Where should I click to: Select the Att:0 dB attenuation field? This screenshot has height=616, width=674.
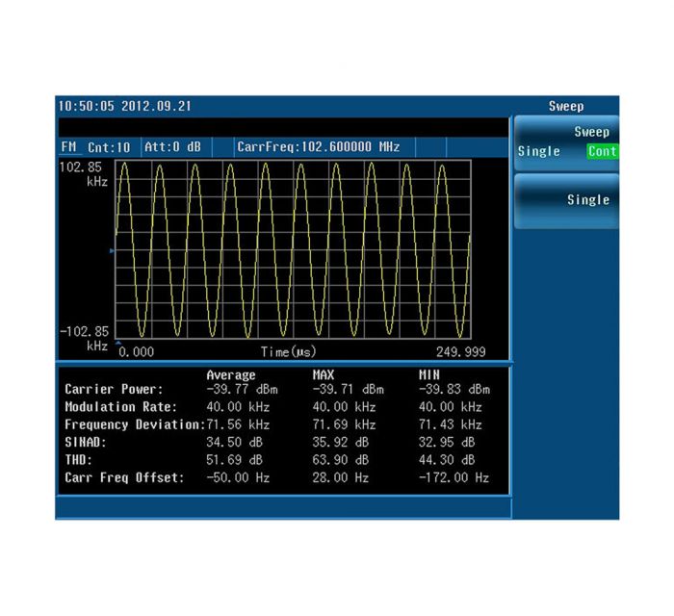point(172,147)
